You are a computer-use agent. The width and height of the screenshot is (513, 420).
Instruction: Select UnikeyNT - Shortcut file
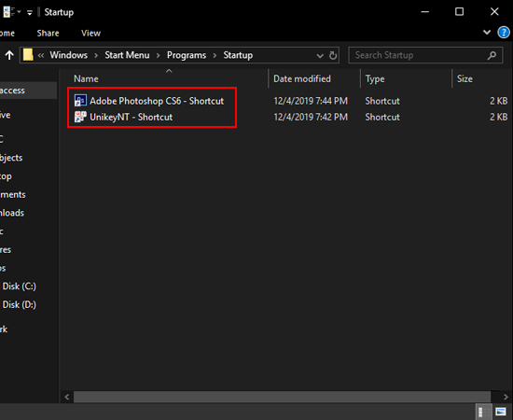click(x=131, y=117)
